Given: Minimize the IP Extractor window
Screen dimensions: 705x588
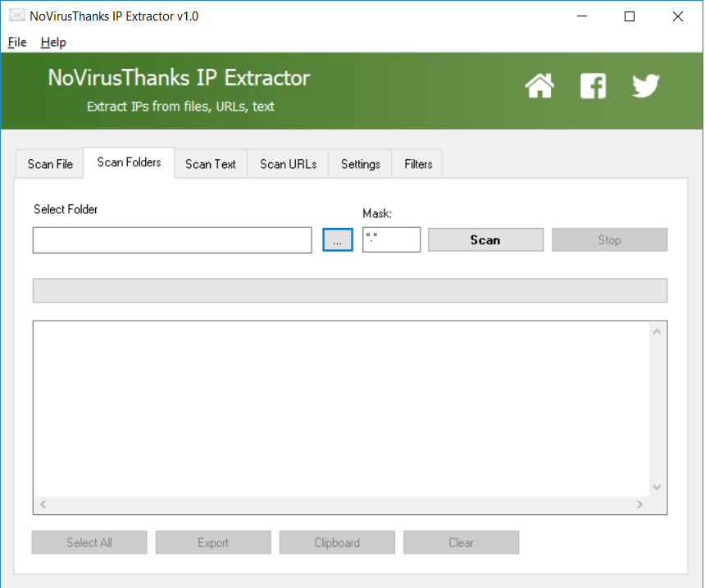Looking at the screenshot, I should (582, 16).
